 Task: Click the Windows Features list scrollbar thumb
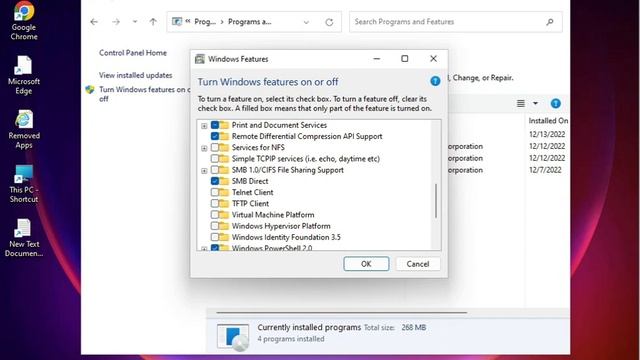coord(436,201)
